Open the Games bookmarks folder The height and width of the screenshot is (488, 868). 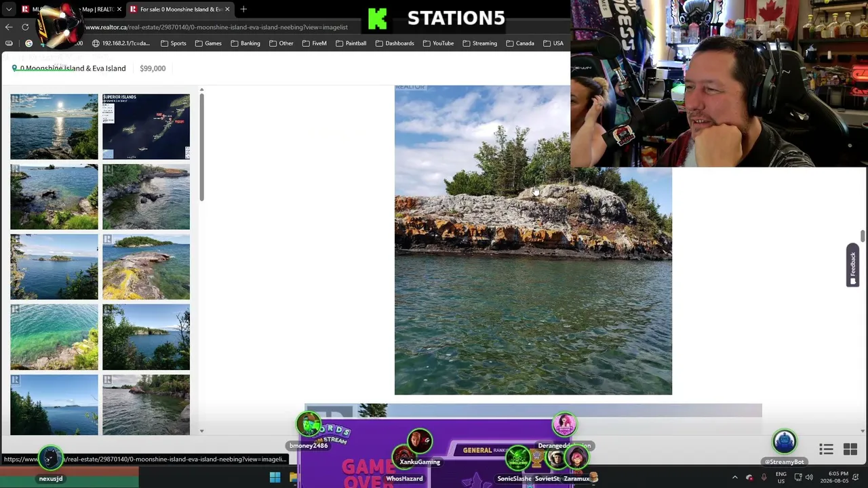click(x=208, y=43)
